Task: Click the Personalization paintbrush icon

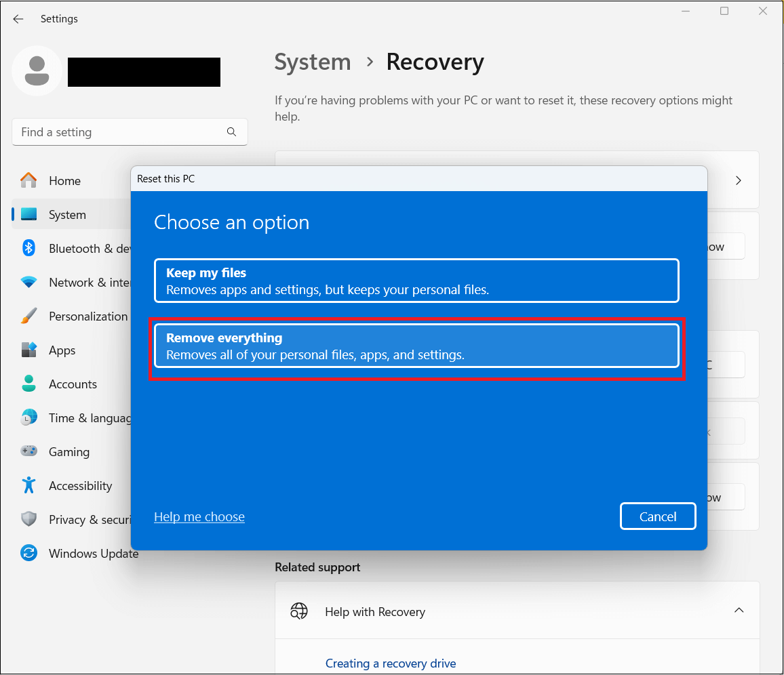Action: pos(28,316)
